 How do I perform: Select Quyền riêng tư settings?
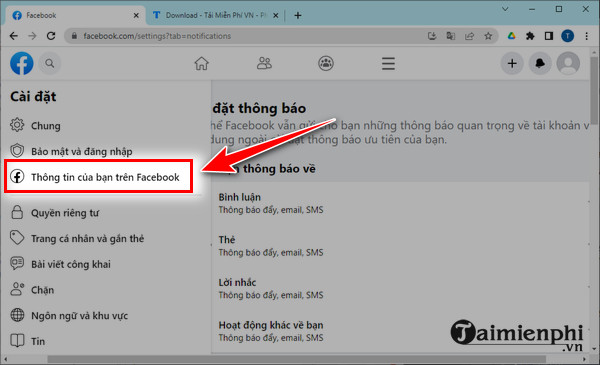[x=54, y=212]
